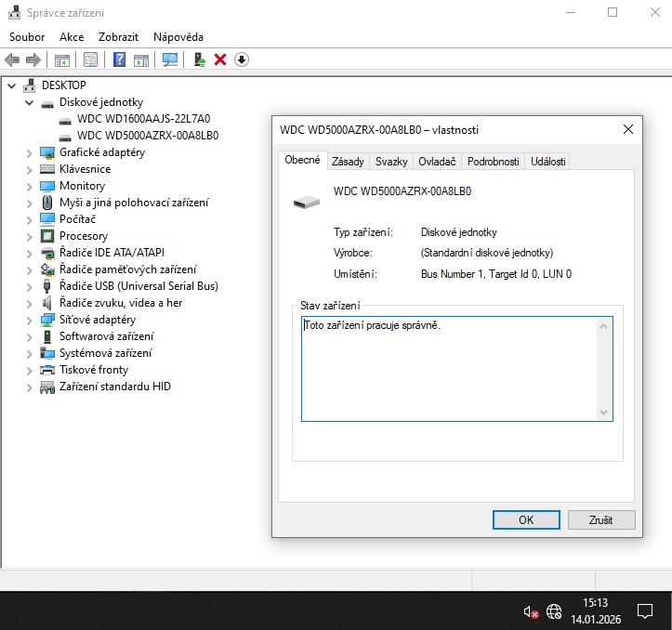Click the OK button
Viewport: 672px width, 630px height.
click(x=526, y=519)
